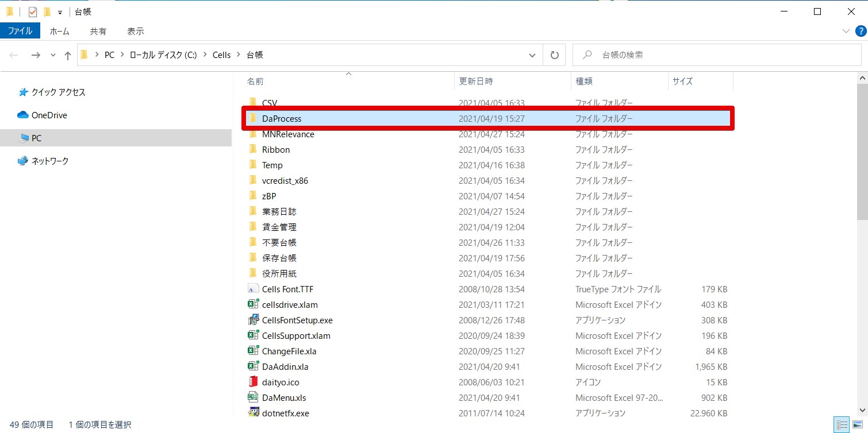The image size is (868, 433).
Task: Click the CellsSupport.xlam Excel icon
Action: 253,335
